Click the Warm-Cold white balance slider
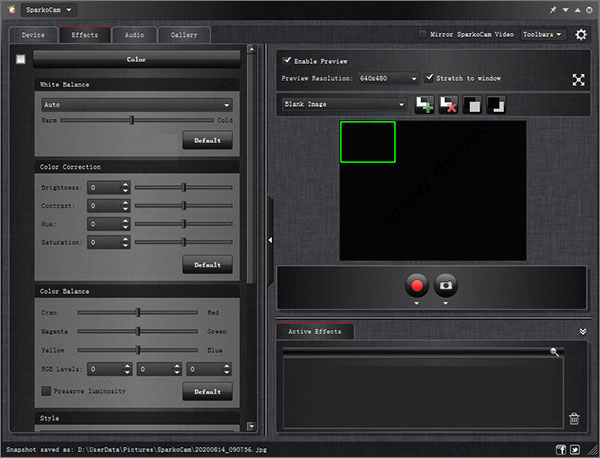This screenshot has width=600, height=458. point(137,120)
